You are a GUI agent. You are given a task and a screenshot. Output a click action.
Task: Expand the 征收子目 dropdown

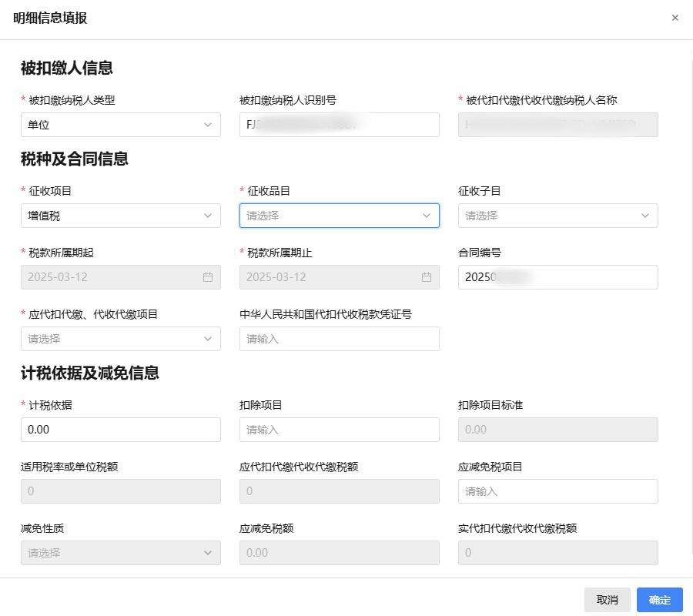point(557,216)
